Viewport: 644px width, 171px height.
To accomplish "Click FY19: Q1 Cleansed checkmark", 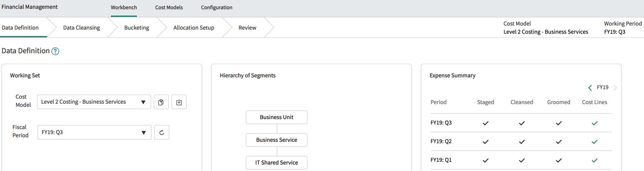I will tap(522, 160).
